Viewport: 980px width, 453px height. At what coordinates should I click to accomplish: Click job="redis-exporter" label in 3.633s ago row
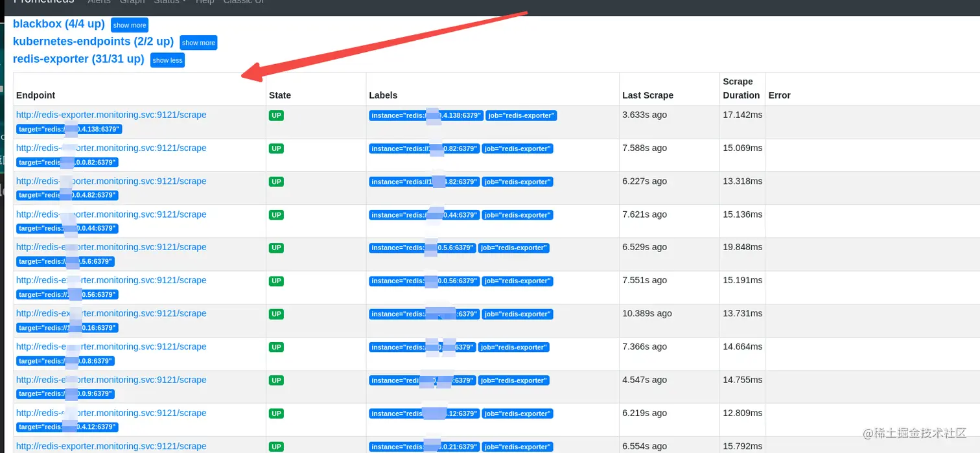click(521, 116)
